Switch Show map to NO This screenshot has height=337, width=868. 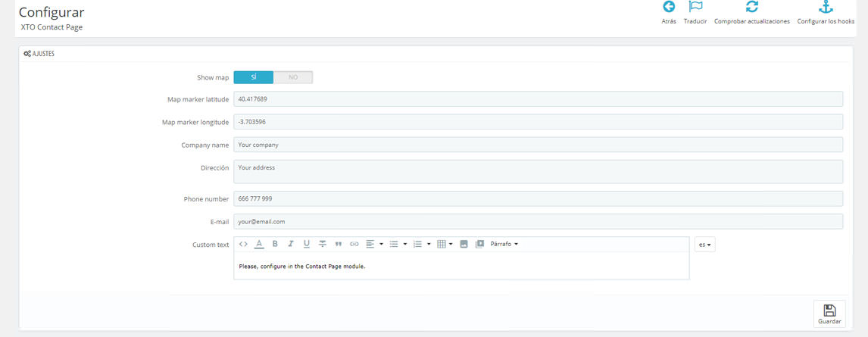pos(293,77)
